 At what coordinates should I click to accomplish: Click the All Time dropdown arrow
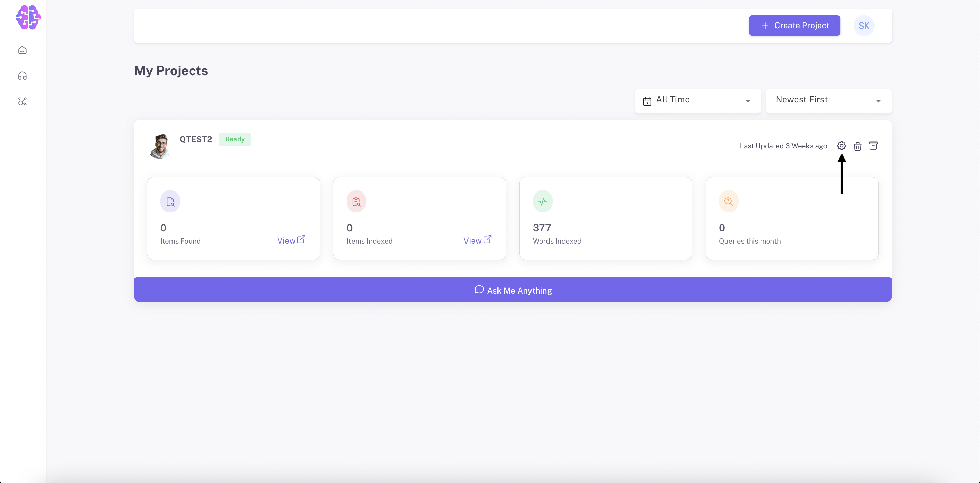pos(748,101)
